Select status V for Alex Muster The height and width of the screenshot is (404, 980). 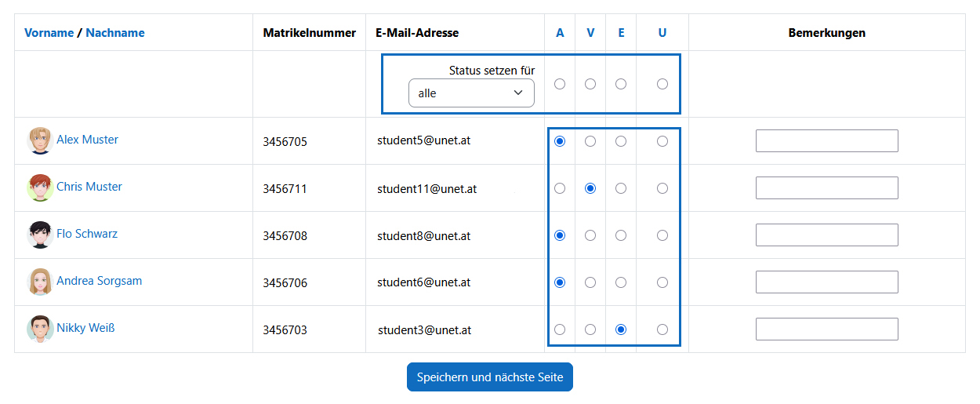coord(590,141)
